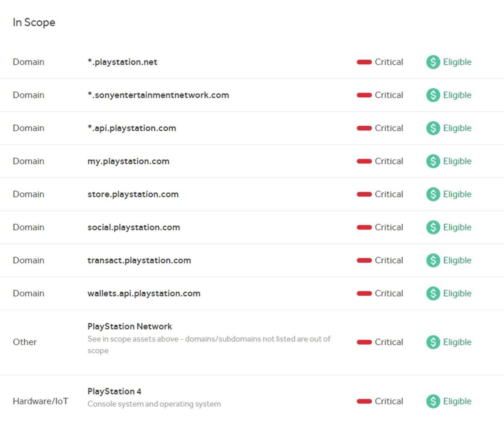The height and width of the screenshot is (428, 504).
Task: Click dollar icon for social.playstation.com
Action: click(433, 227)
